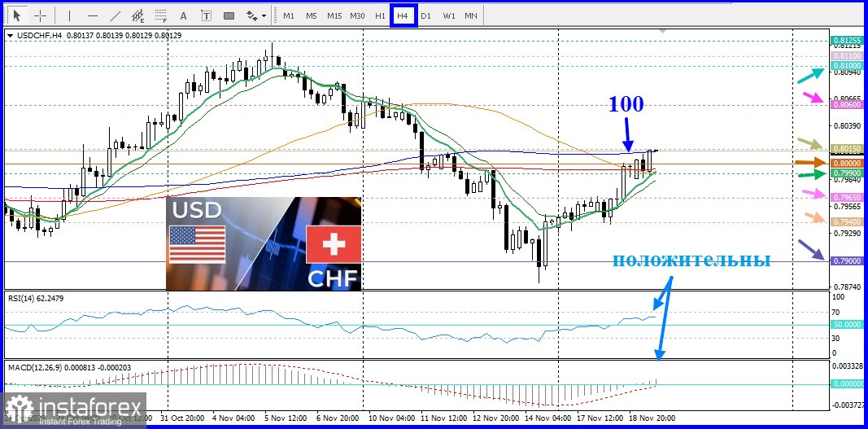Switch chart to M1 timeframe
This screenshot has height=429, width=868.
click(x=289, y=16)
